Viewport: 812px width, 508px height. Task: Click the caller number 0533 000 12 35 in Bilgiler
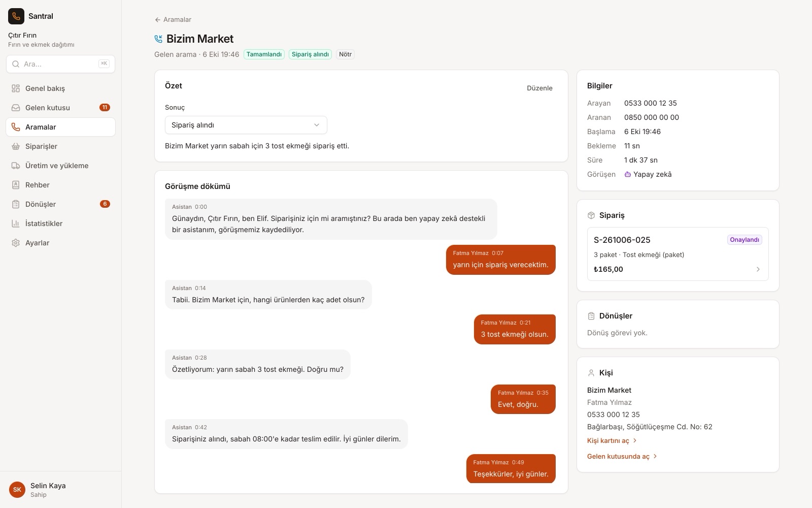click(x=651, y=103)
